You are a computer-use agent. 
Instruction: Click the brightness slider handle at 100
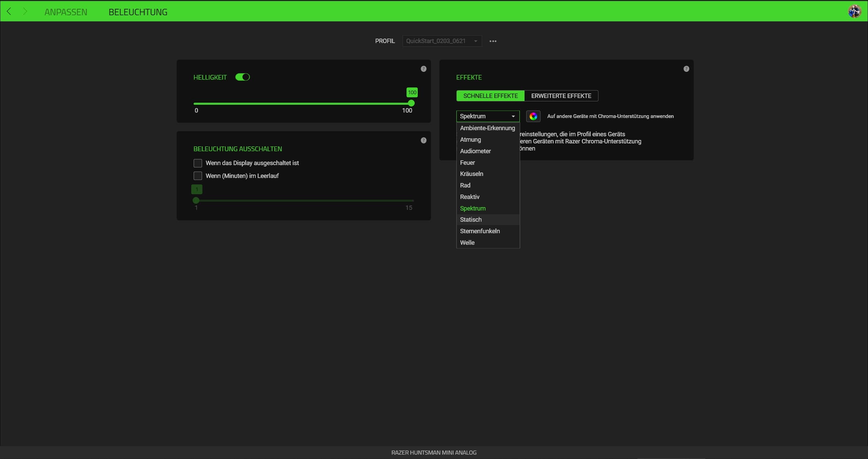click(x=411, y=103)
